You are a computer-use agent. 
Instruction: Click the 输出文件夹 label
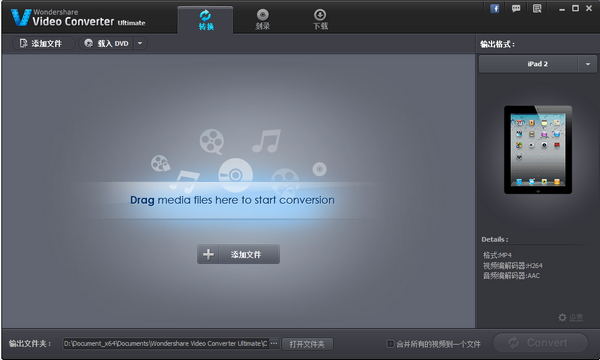tap(30, 344)
